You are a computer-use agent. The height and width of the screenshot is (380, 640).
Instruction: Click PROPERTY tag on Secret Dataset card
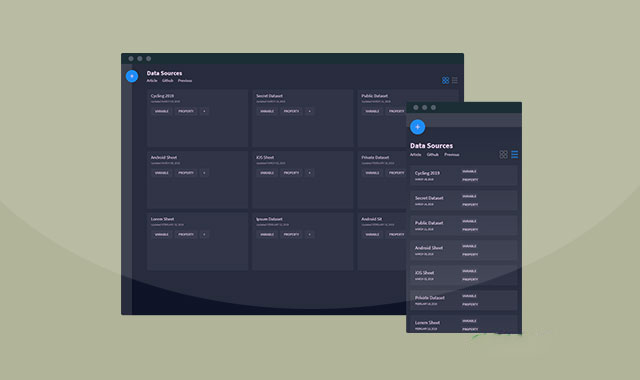[x=291, y=111]
